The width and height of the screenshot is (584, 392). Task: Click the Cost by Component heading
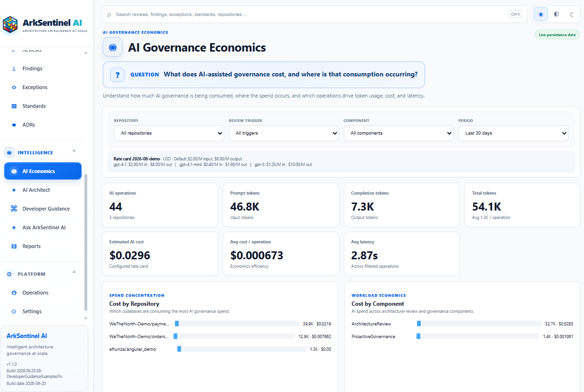[x=377, y=304]
